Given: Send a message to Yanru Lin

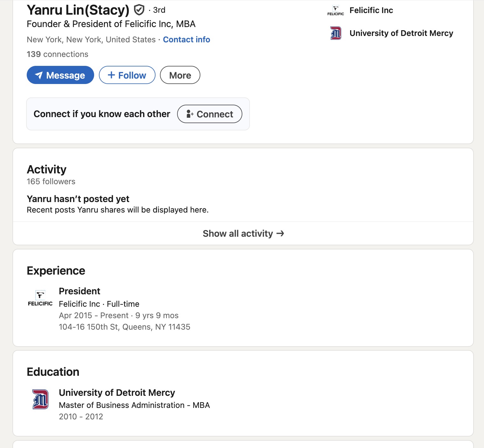Looking at the screenshot, I should [60, 75].
